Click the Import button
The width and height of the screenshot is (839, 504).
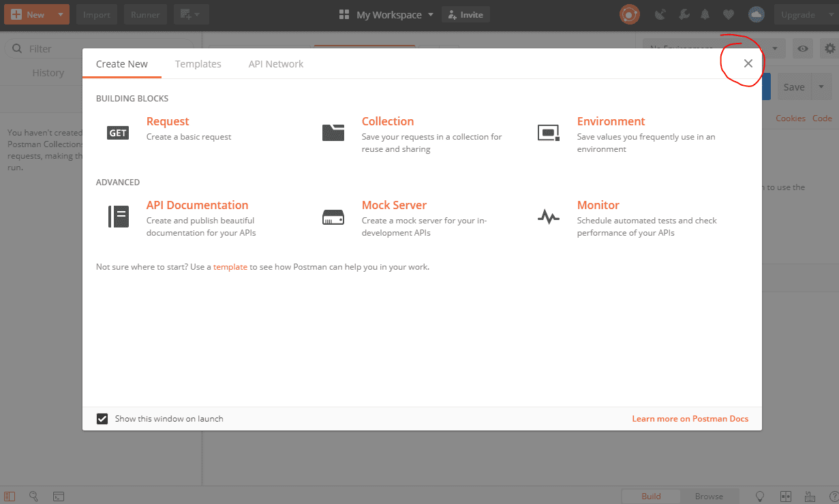pos(96,14)
